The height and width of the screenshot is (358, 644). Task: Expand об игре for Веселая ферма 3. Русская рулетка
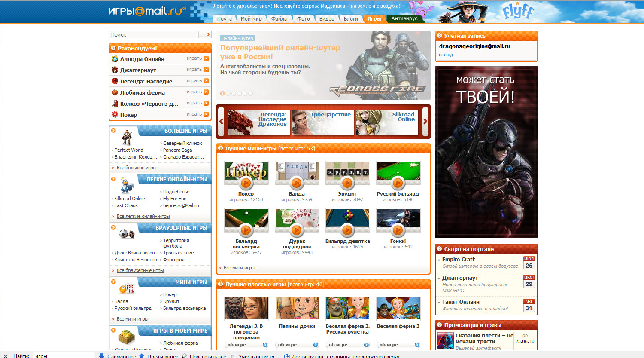tap(347, 345)
